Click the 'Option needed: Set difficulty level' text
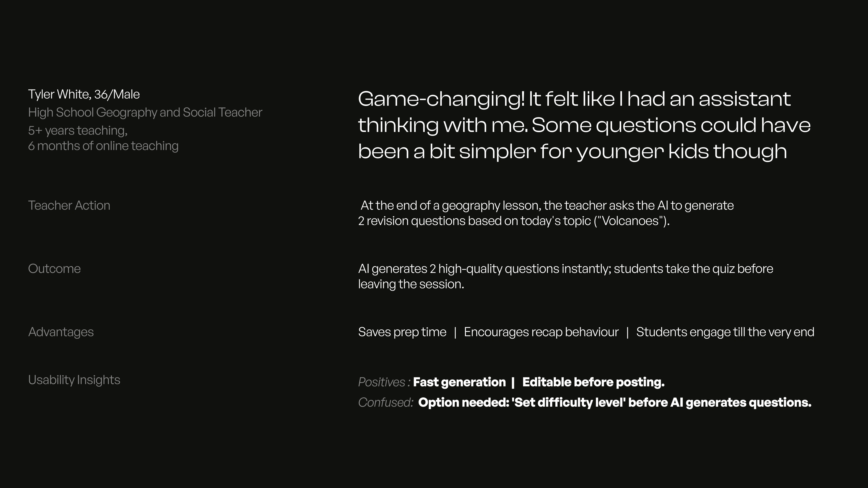Screen dimensions: 868x488 [614, 402]
